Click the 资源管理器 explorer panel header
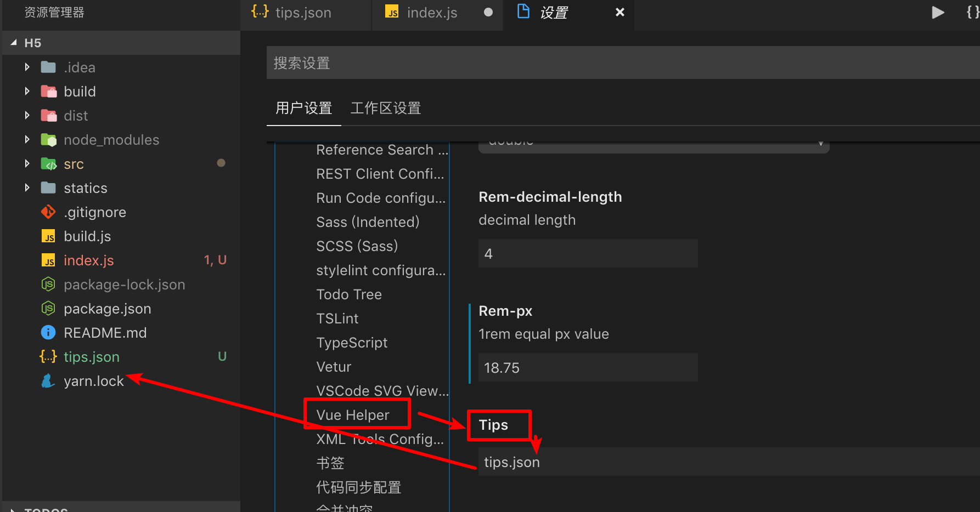 (54, 13)
